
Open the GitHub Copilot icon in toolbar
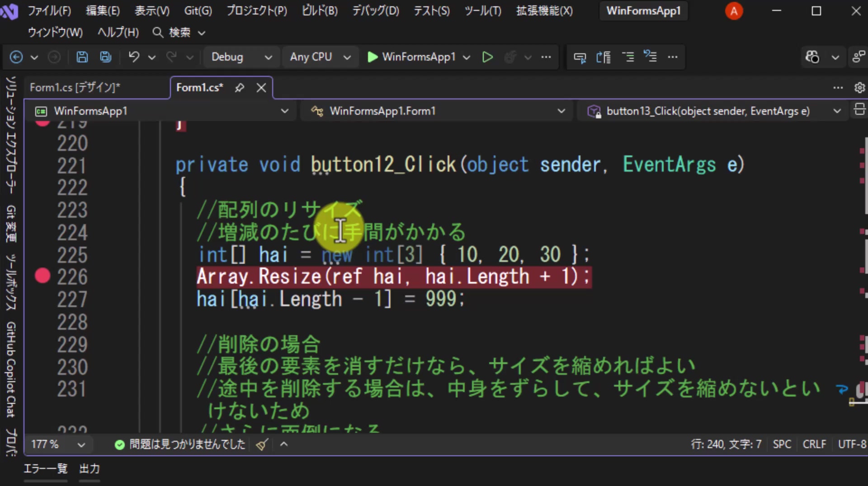coord(812,57)
